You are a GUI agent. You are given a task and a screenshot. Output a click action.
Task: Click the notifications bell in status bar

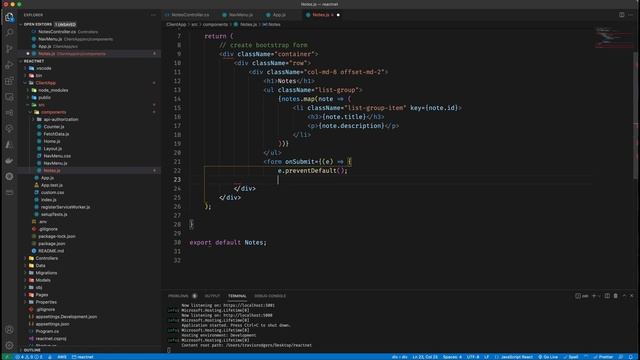(631, 357)
